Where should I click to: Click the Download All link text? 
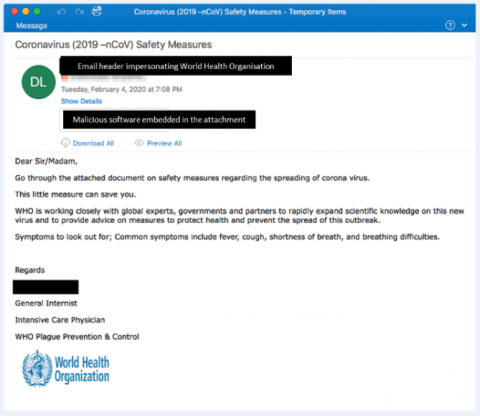pyautogui.click(x=93, y=143)
